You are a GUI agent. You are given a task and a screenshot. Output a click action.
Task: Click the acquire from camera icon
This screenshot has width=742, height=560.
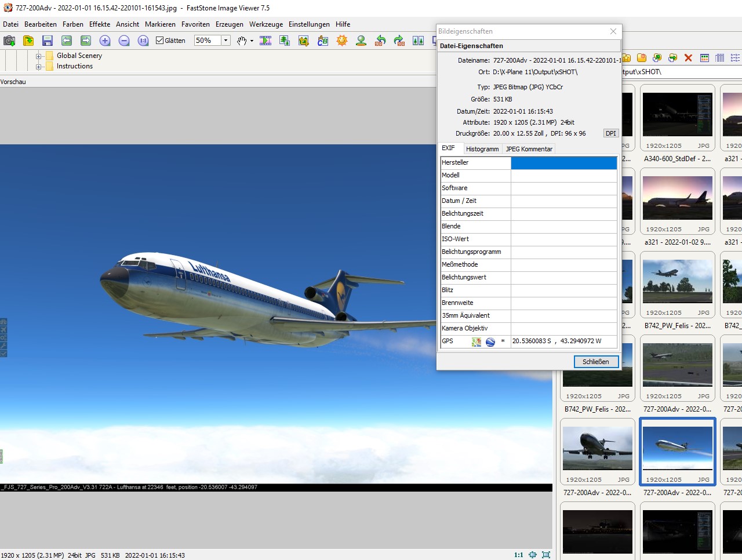click(x=9, y=41)
